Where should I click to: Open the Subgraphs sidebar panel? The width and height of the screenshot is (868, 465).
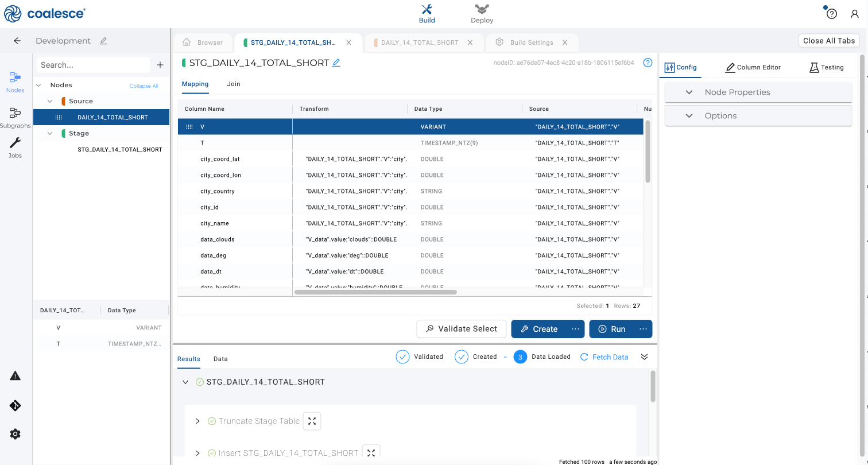(x=15, y=116)
